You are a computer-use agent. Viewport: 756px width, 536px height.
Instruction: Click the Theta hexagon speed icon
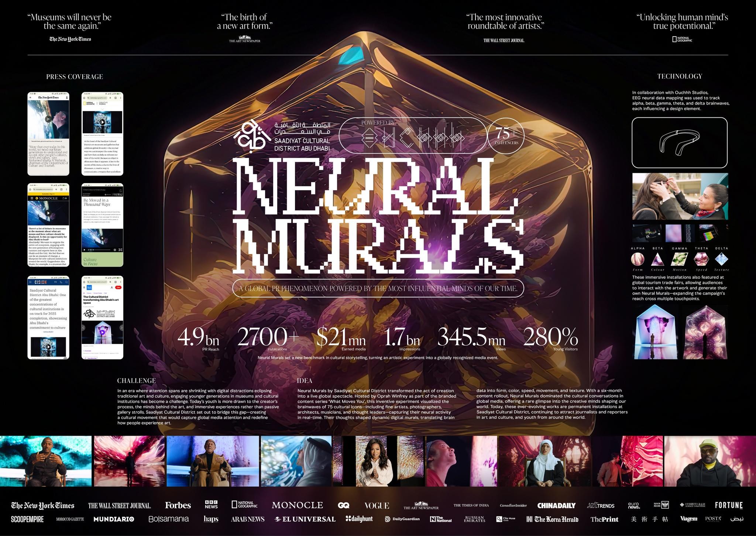pos(701,260)
